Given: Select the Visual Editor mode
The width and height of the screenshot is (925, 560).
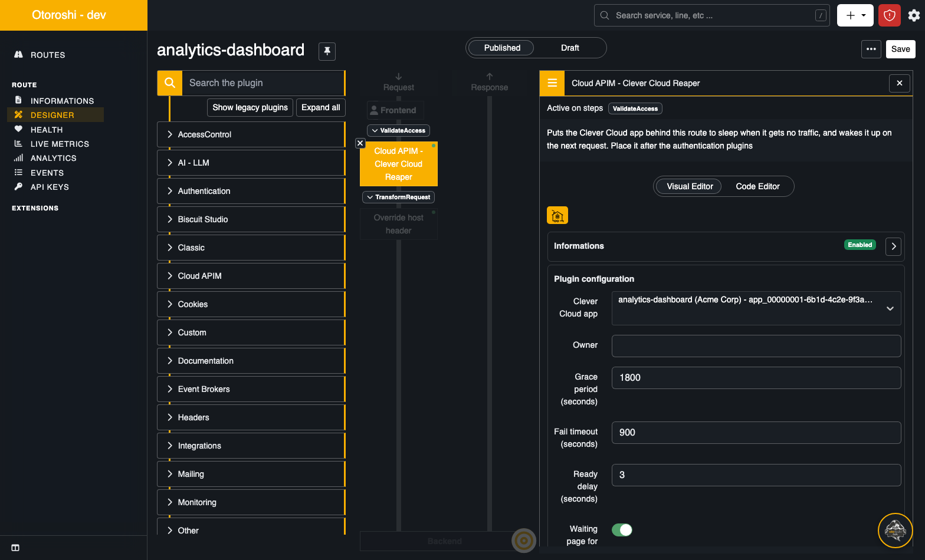Looking at the screenshot, I should click(689, 186).
